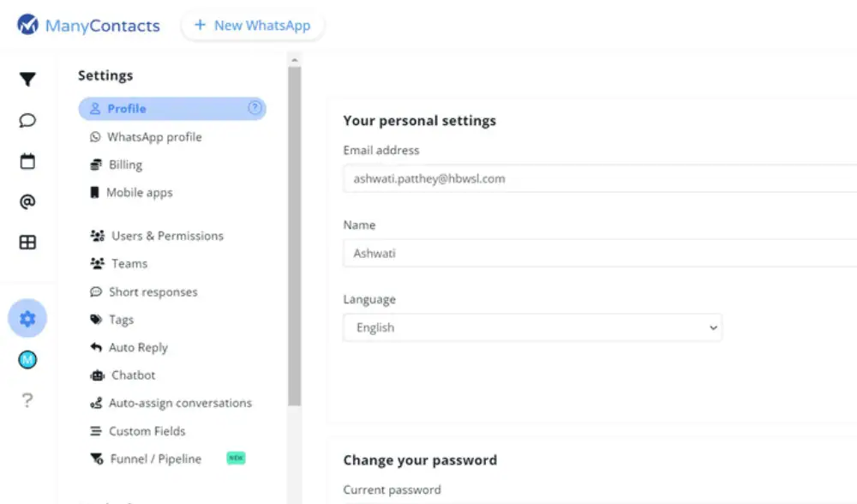Click the help badge beside Profile

255,108
